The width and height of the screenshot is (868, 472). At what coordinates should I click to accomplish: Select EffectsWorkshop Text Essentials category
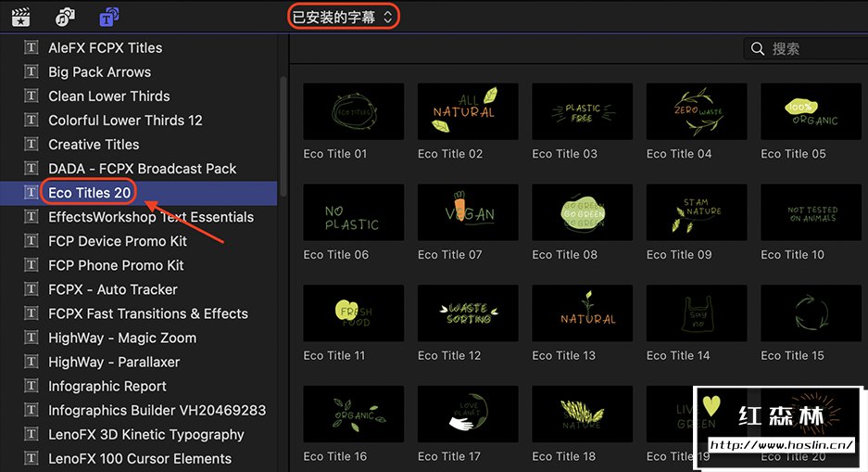tap(138, 217)
